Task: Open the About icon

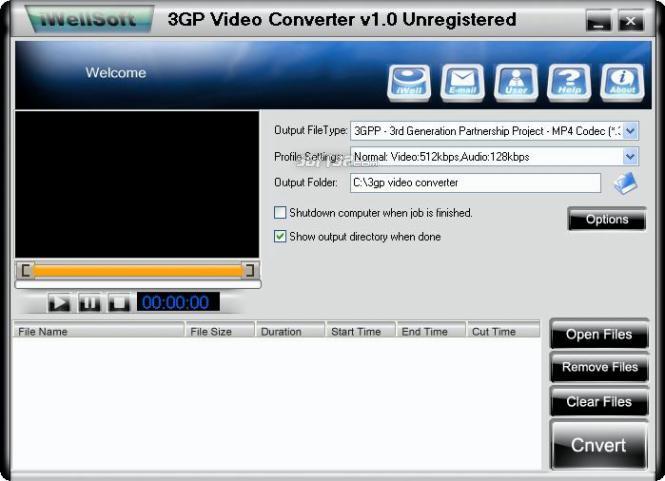Action: coord(622,83)
